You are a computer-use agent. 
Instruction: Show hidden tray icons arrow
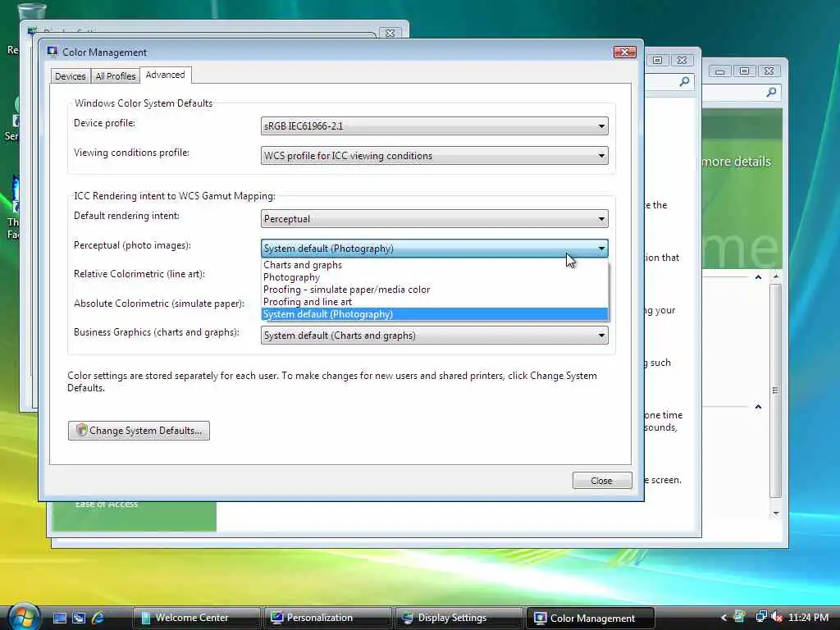coord(724,618)
